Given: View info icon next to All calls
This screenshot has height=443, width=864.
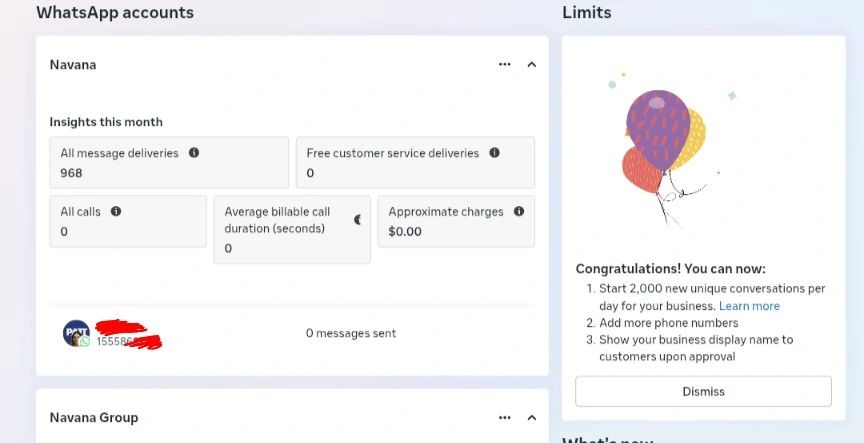Looking at the screenshot, I should click(116, 211).
